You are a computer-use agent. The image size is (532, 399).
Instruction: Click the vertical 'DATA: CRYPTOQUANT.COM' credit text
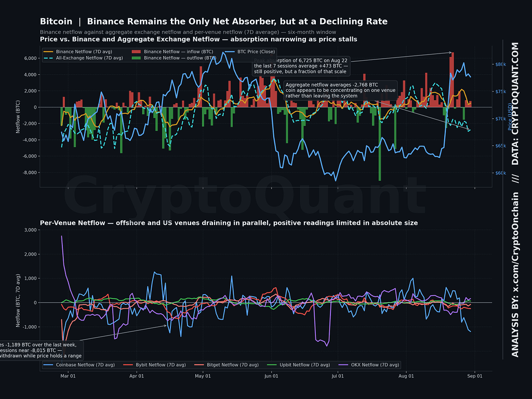point(515,104)
